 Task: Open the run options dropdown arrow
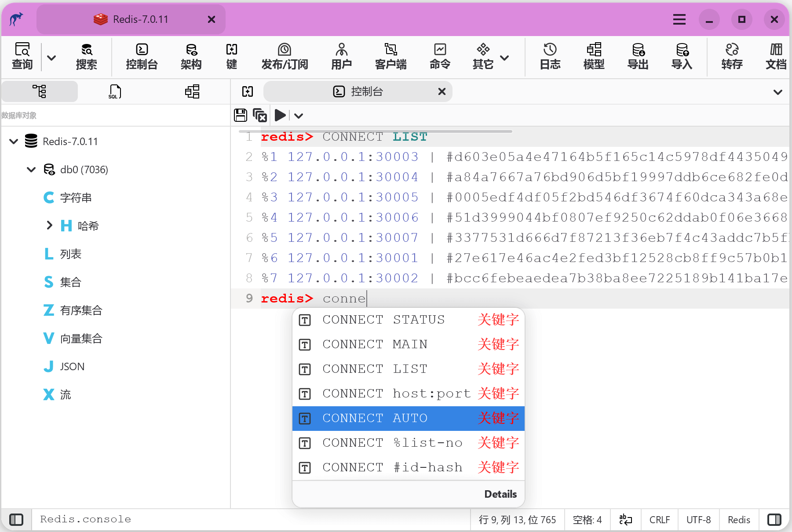(x=299, y=116)
